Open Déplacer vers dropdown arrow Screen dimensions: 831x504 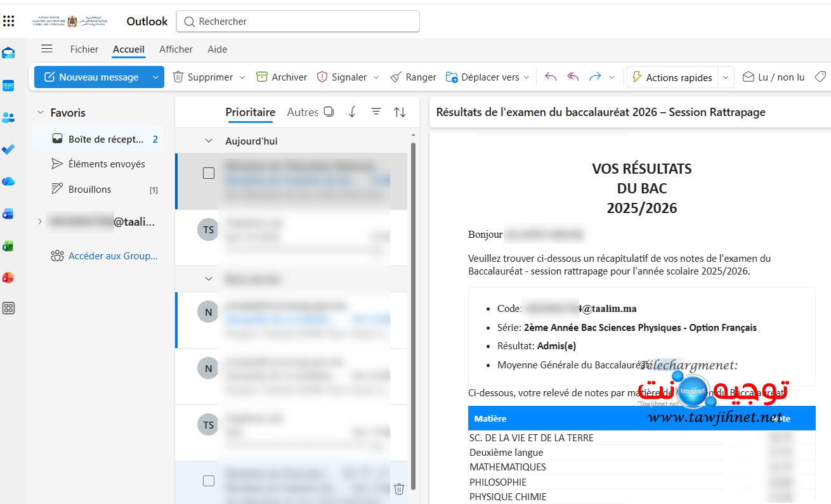526,77
